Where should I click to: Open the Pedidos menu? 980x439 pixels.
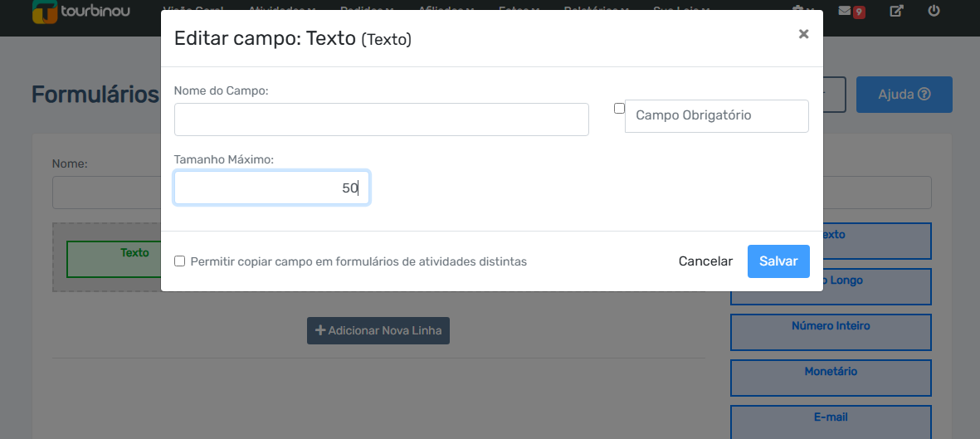tap(367, 9)
